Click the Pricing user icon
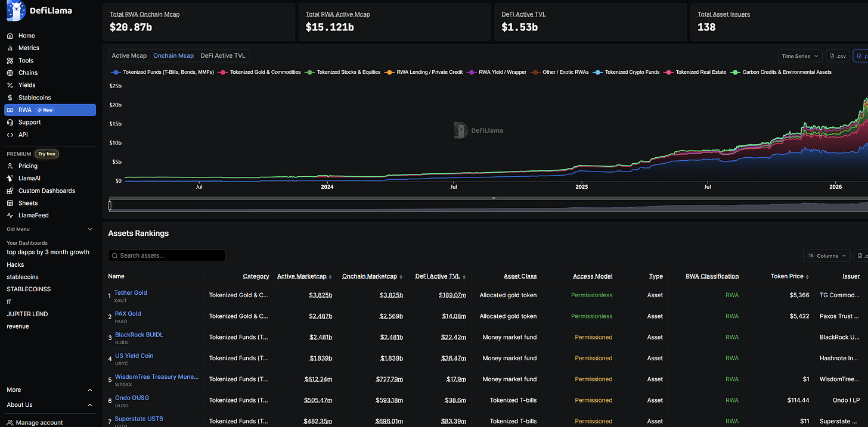The height and width of the screenshot is (427, 868). pos(10,166)
